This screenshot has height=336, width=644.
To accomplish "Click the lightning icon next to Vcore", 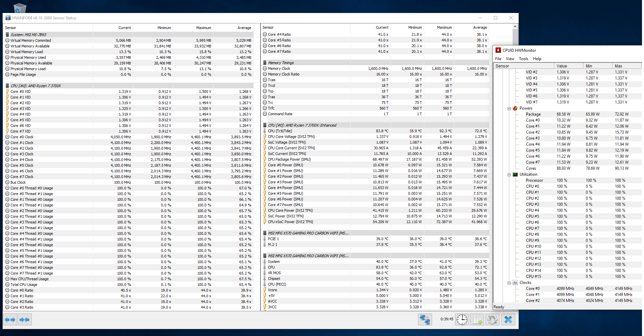I will coord(265,290).
